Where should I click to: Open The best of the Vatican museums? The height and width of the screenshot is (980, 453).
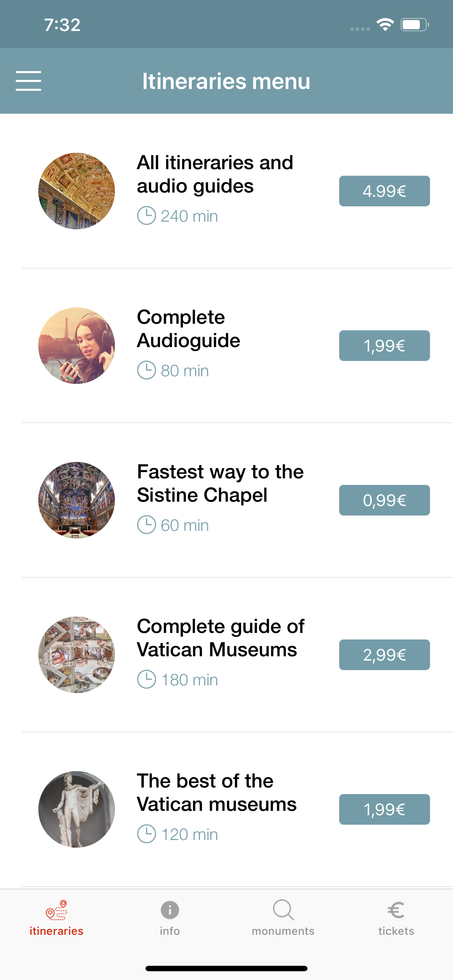pyautogui.click(x=217, y=793)
